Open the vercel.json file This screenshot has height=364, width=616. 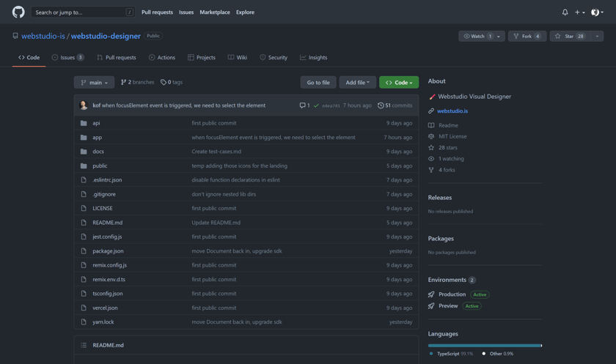[105, 308]
